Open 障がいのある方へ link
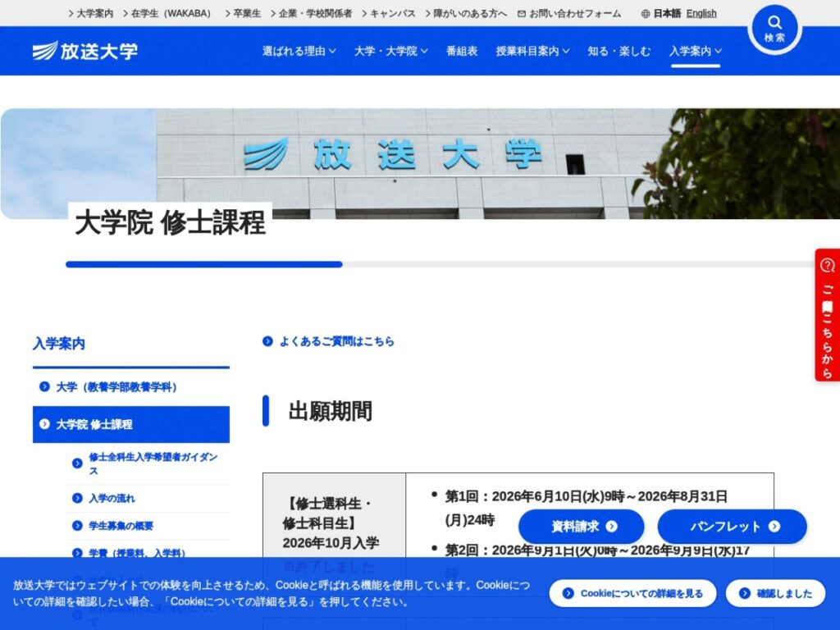The image size is (840, 630). (x=466, y=14)
